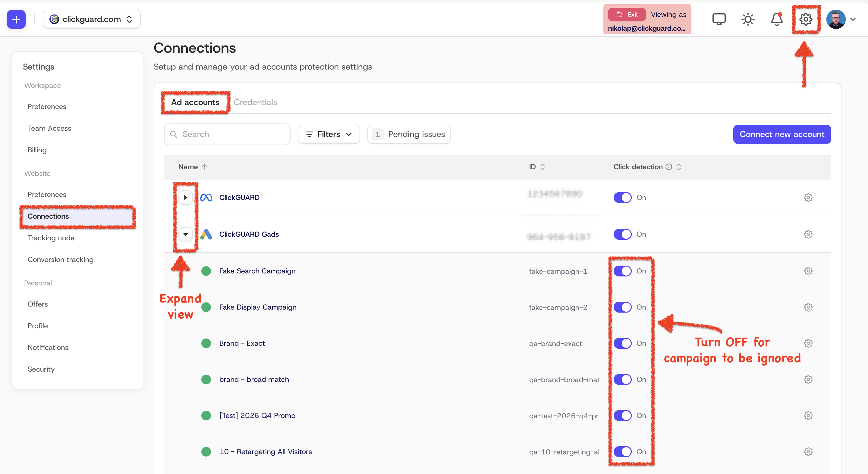Open gear settings for ClickGUARD Meta account

[808, 197]
